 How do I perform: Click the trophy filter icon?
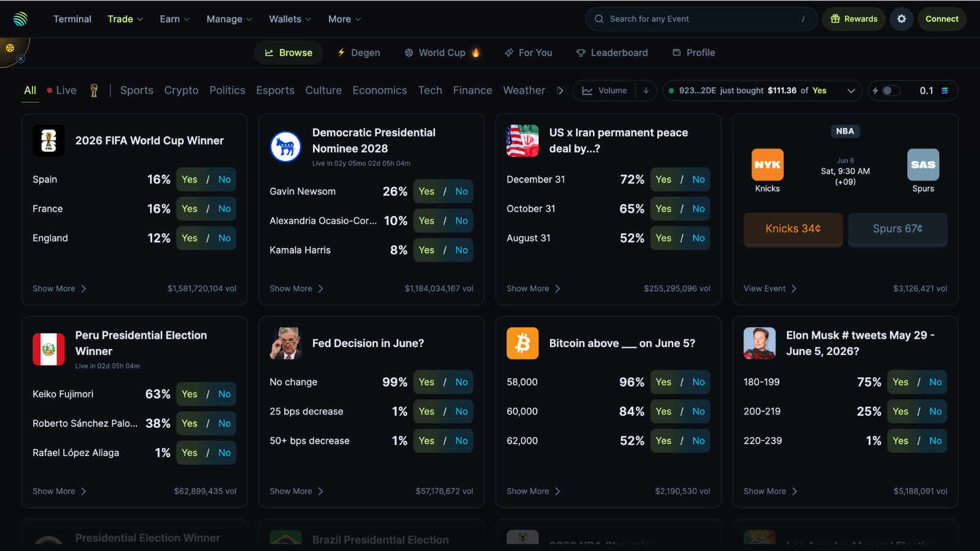point(94,91)
